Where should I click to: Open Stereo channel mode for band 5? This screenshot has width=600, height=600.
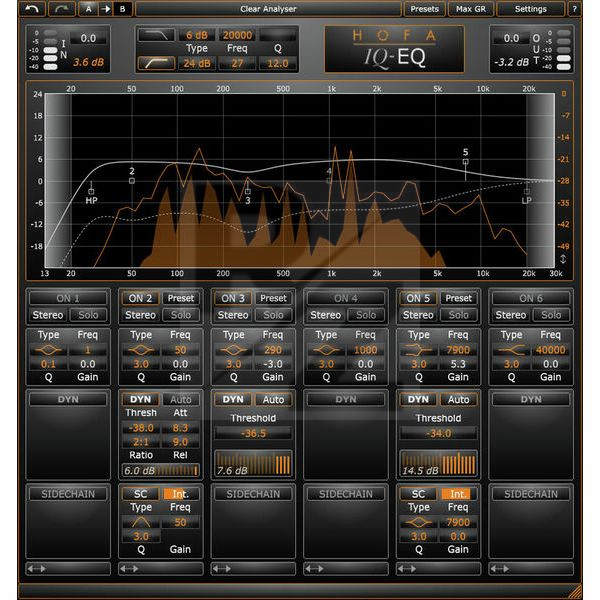point(418,315)
